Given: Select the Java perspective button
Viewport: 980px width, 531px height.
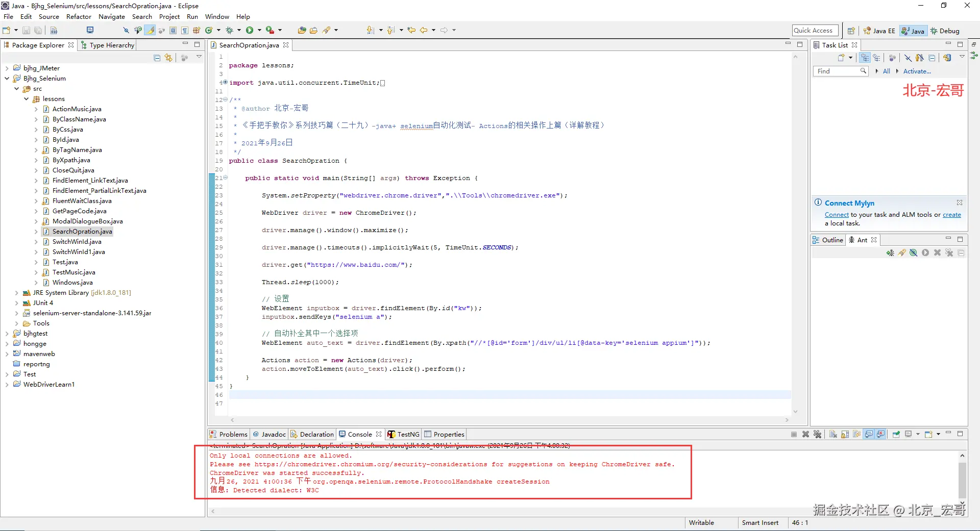Looking at the screenshot, I should (913, 31).
